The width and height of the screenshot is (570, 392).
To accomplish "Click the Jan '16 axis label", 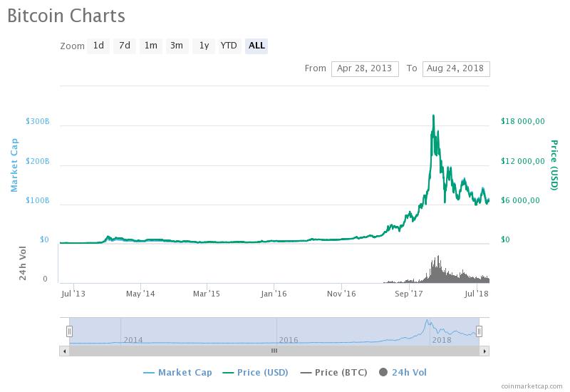I will [274, 294].
